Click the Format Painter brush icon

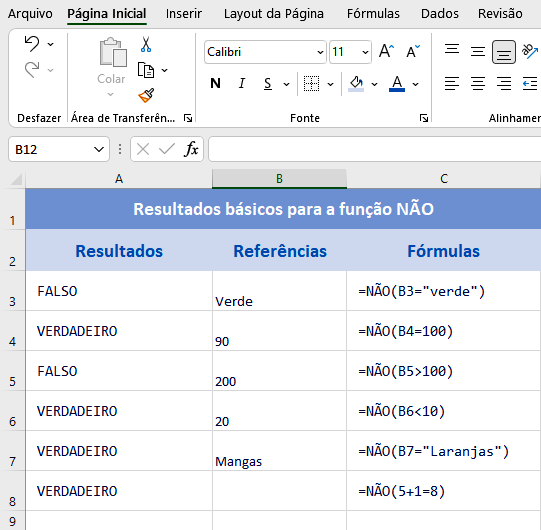pos(146,96)
